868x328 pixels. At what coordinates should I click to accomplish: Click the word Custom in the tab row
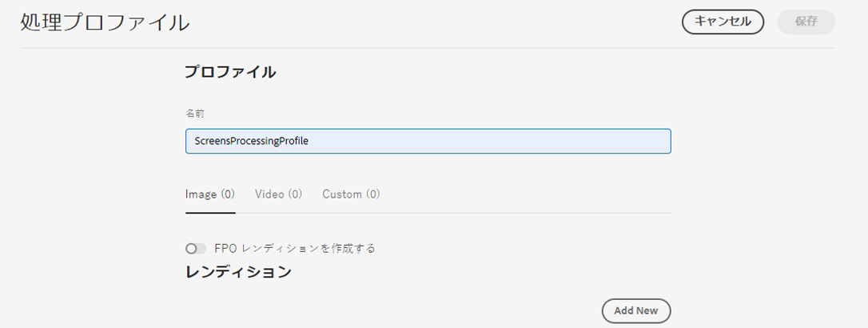(341, 194)
